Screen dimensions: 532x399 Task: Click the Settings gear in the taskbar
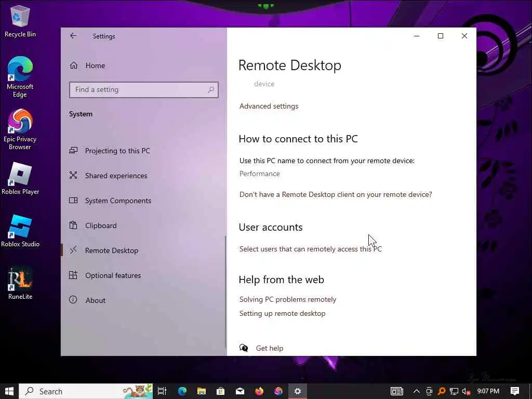coord(298,391)
